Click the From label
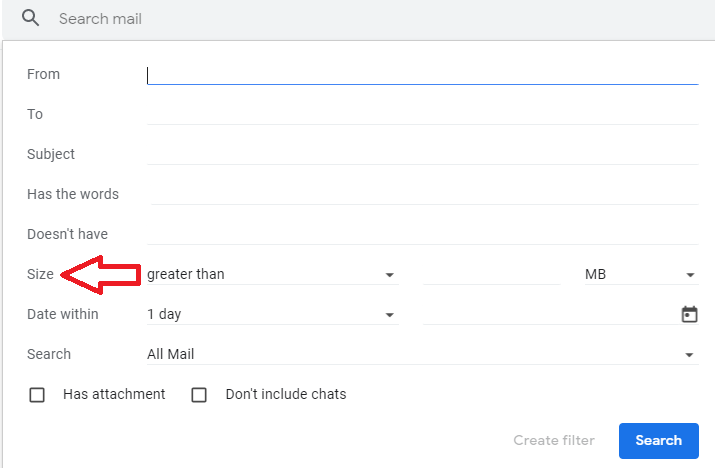 pyautogui.click(x=43, y=74)
